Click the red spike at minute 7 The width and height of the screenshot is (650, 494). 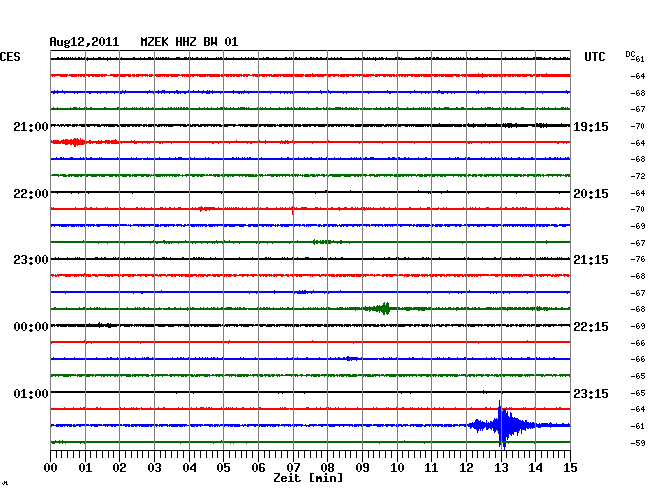tap(292, 209)
